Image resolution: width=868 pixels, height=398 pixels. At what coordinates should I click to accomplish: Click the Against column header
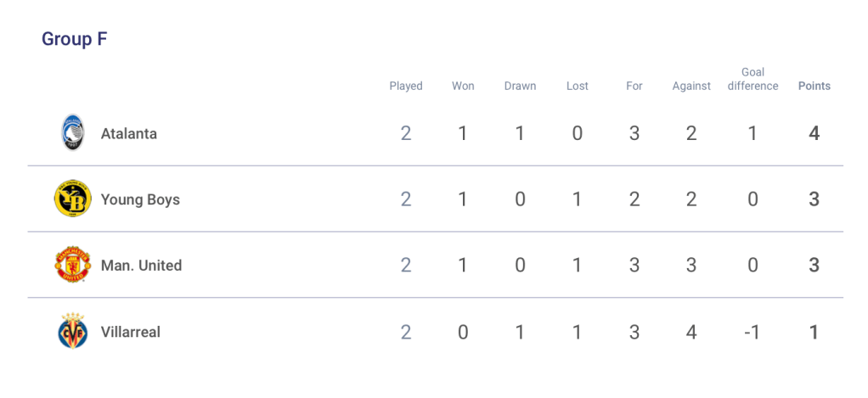click(691, 86)
